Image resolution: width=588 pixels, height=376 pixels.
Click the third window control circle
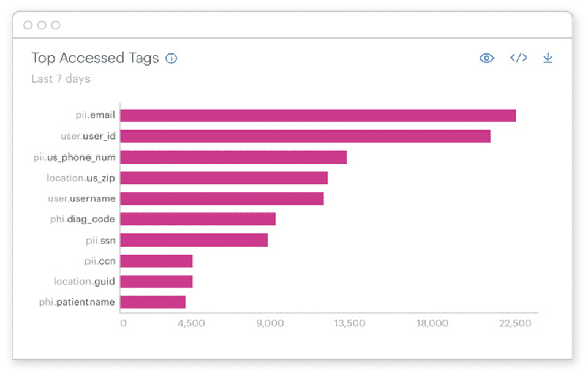click(56, 25)
